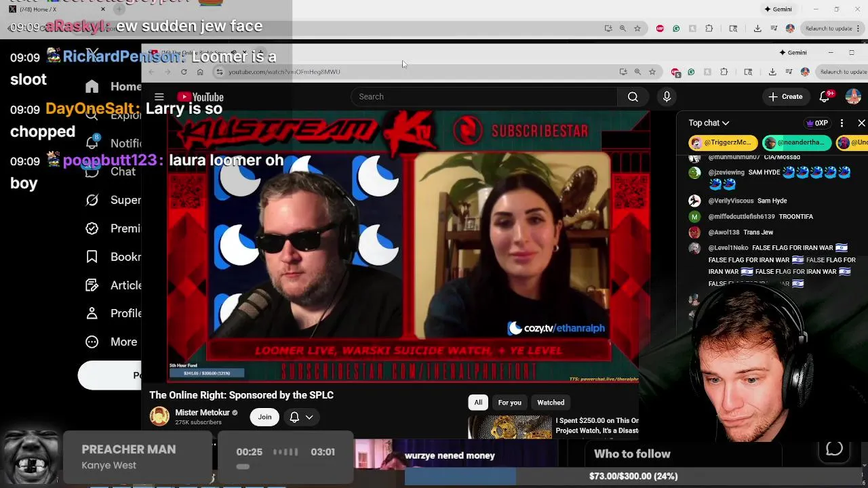Click the YouTube Create button

(785, 97)
